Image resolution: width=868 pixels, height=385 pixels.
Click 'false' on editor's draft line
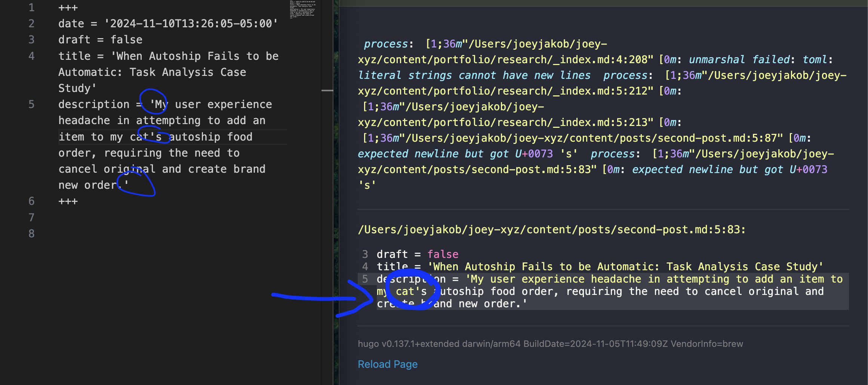[126, 40]
